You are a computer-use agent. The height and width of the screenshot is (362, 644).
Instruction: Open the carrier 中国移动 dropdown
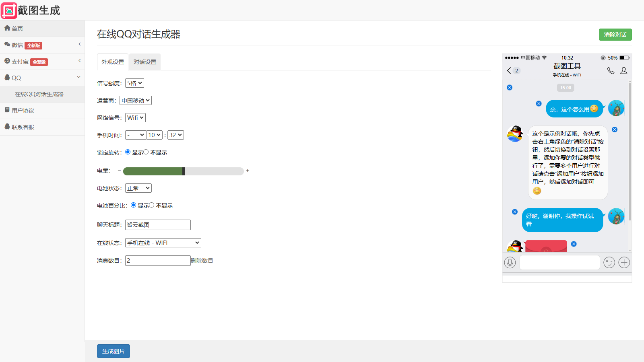point(136,101)
